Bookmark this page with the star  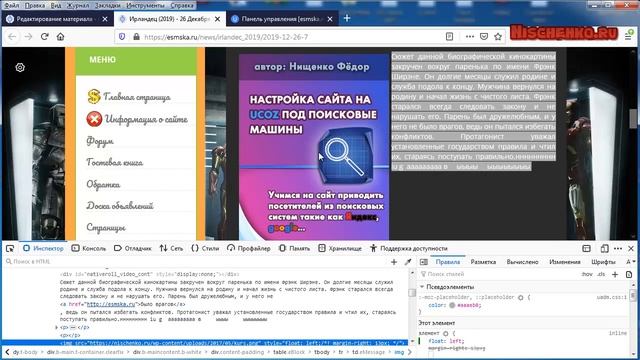[498, 37]
